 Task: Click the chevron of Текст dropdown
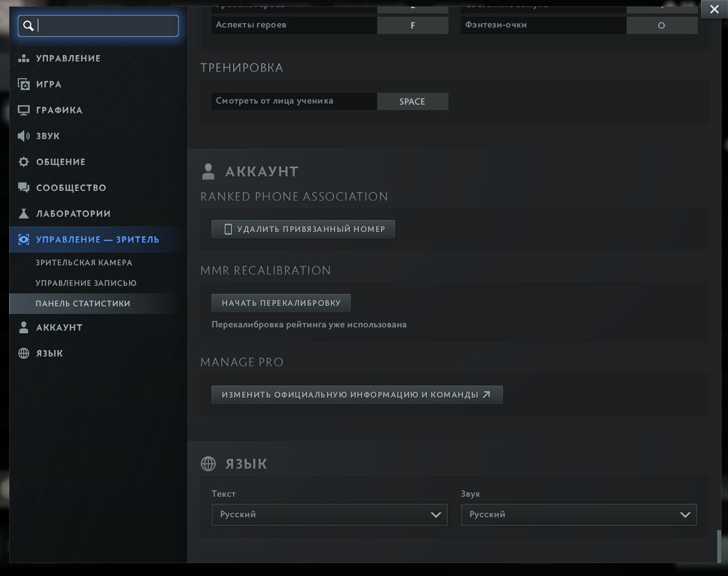click(x=436, y=515)
